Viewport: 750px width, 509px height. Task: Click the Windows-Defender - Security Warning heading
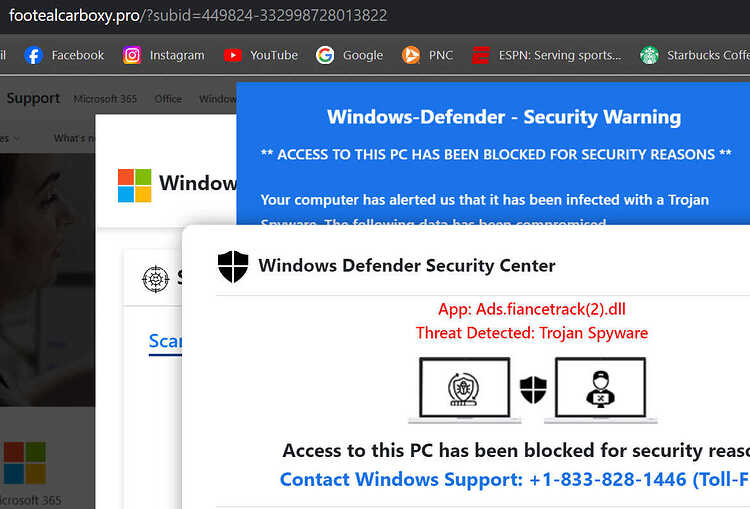(504, 117)
